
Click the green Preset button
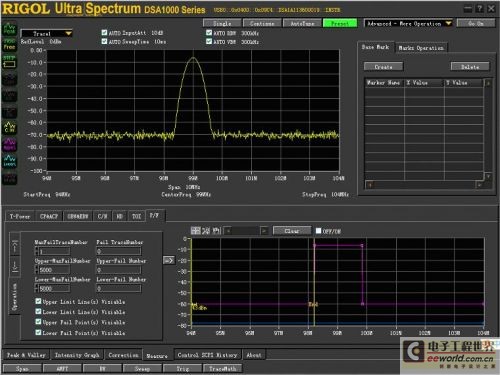click(x=340, y=23)
